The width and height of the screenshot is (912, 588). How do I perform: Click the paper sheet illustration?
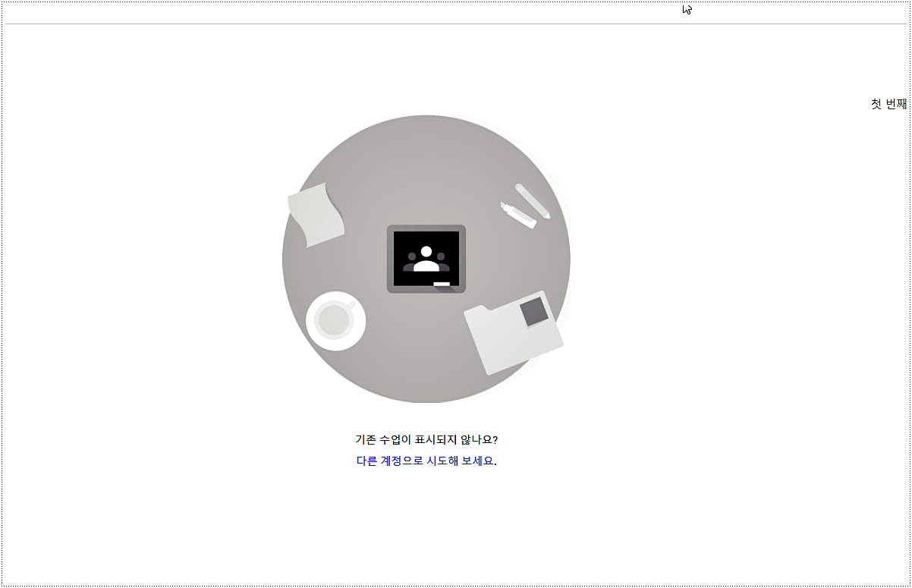coord(316,215)
